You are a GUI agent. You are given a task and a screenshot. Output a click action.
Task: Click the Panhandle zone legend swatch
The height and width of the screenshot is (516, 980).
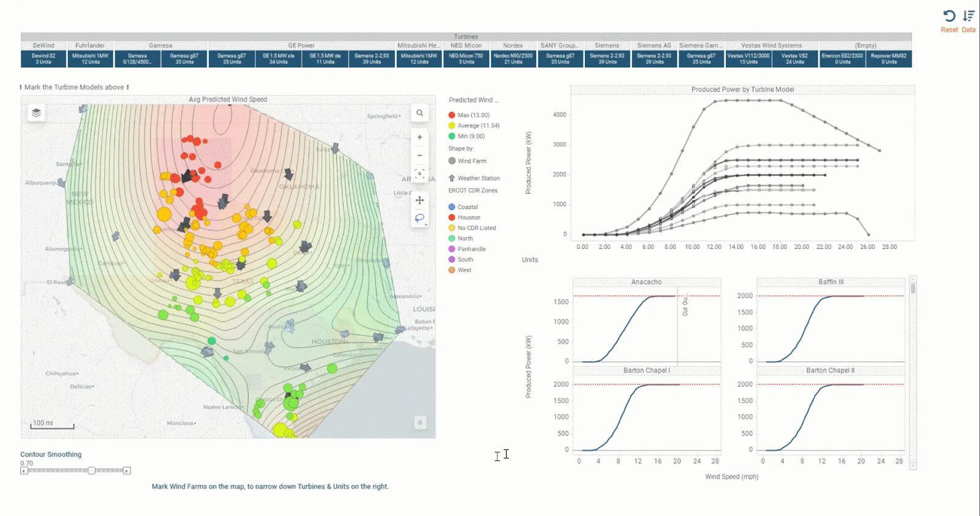click(451, 249)
